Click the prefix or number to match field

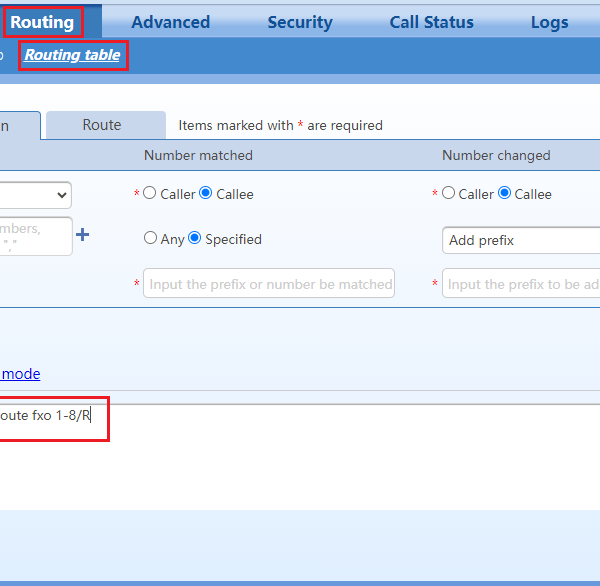pos(269,284)
